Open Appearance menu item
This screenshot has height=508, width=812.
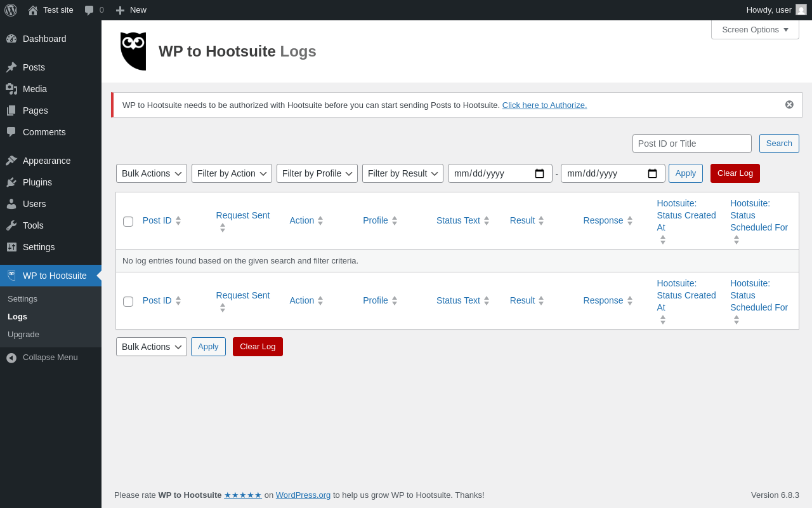click(x=51, y=161)
